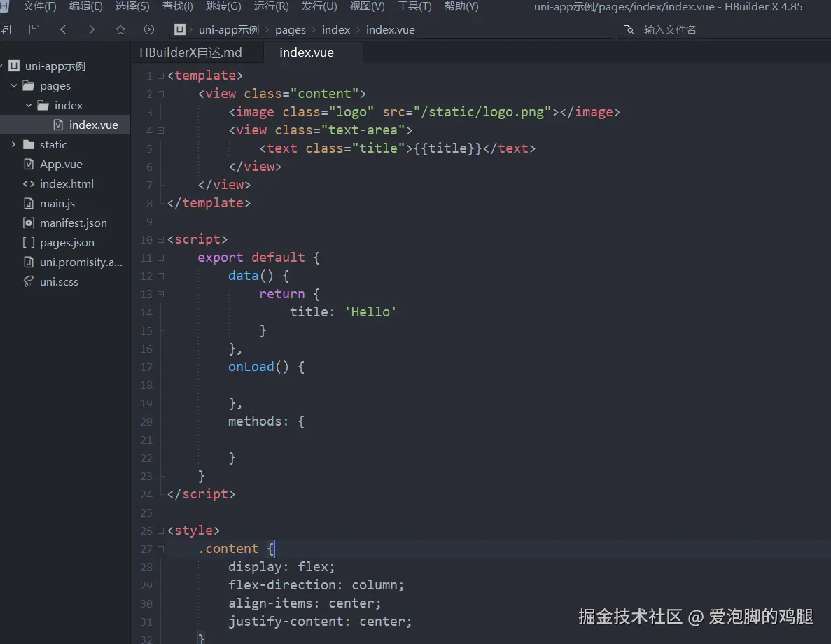Open the 帮助(Y) menu
Image resolution: width=831 pixels, height=644 pixels.
click(x=461, y=6)
